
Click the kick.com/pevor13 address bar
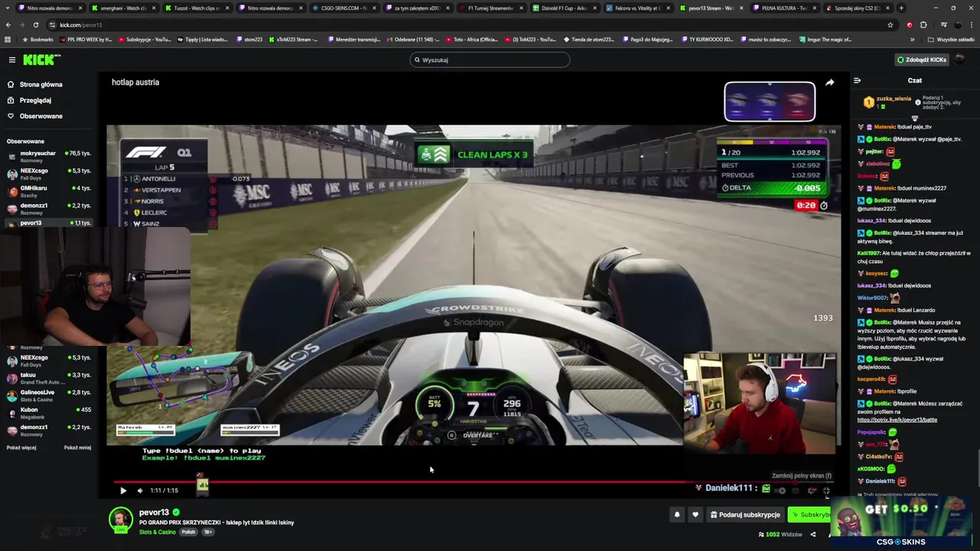point(459,24)
